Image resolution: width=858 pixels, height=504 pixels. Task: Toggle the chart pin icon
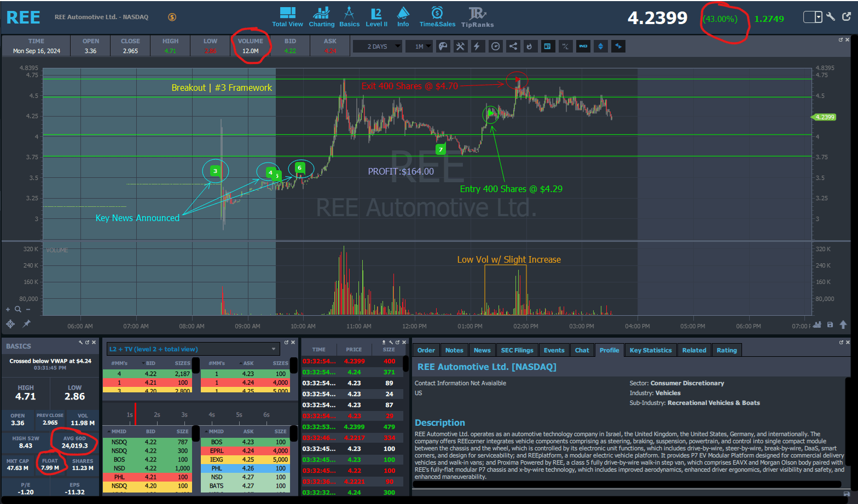click(x=26, y=324)
